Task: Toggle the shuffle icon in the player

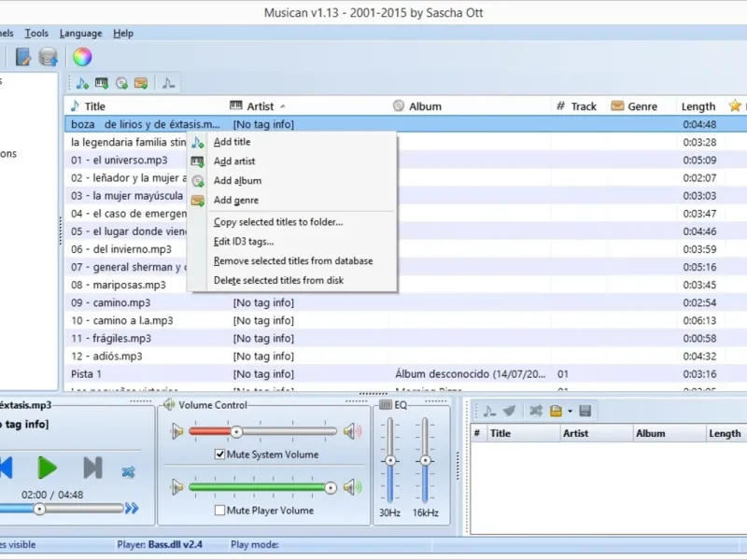Action: pos(129,471)
